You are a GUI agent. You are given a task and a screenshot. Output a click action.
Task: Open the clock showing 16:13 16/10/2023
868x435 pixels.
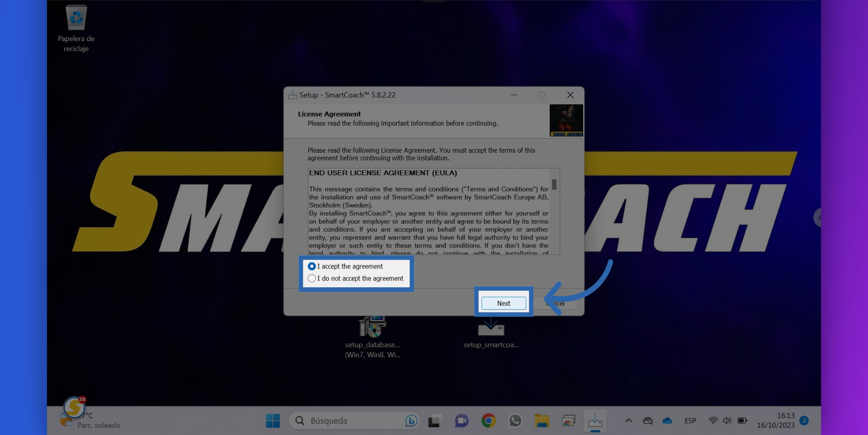(776, 421)
